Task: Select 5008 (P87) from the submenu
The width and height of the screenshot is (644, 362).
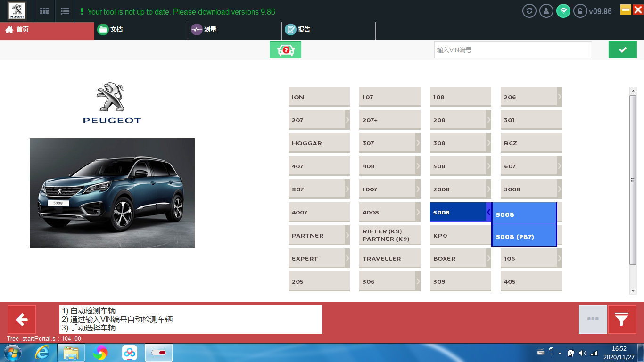Action: 524,235
